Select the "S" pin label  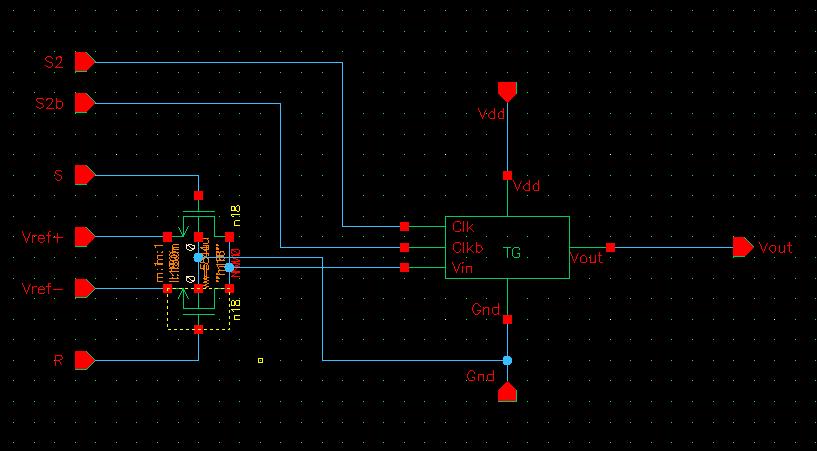click(58, 176)
